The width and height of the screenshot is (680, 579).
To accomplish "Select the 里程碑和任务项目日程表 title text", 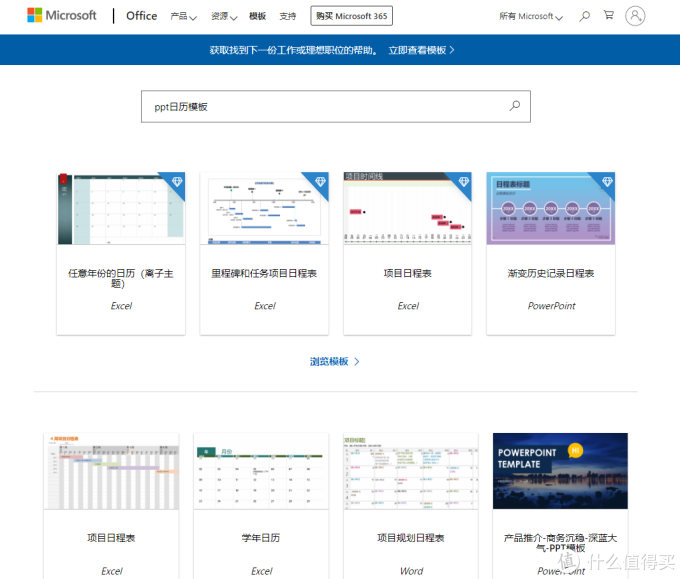I will [x=264, y=274].
